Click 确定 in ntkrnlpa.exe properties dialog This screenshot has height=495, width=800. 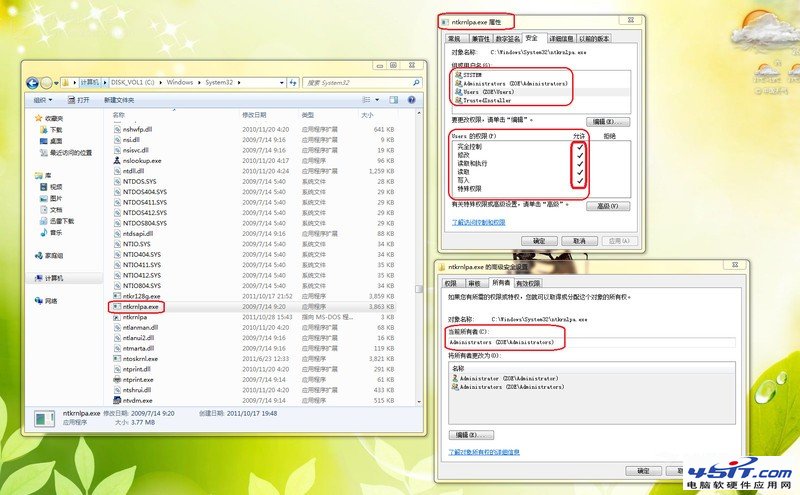pos(539,241)
